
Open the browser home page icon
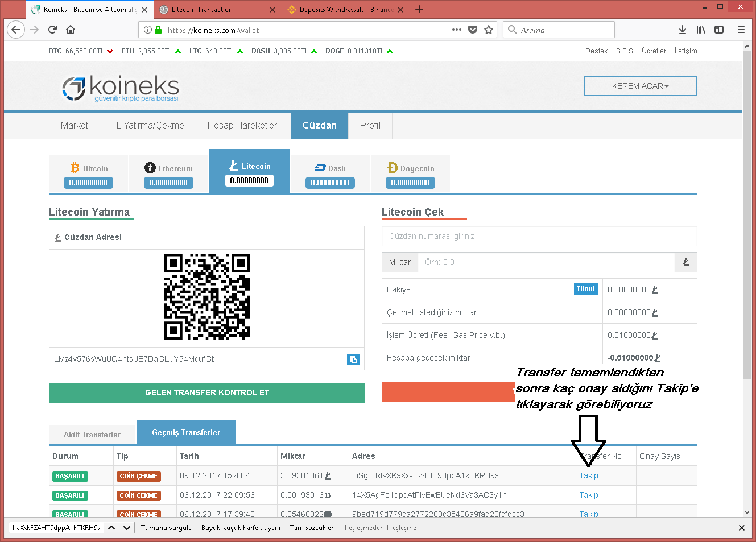71,30
